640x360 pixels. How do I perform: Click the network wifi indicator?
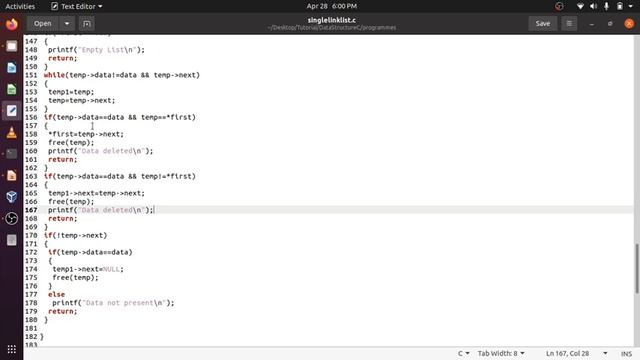580,6
